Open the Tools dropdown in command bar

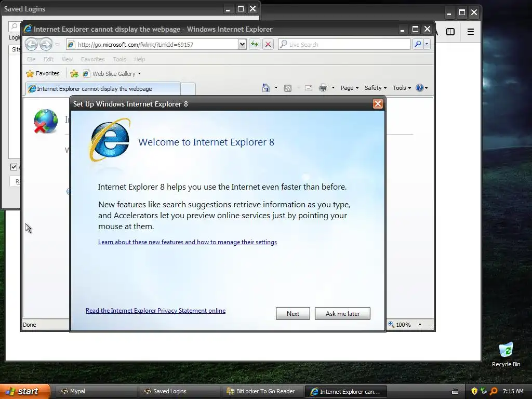click(x=402, y=88)
